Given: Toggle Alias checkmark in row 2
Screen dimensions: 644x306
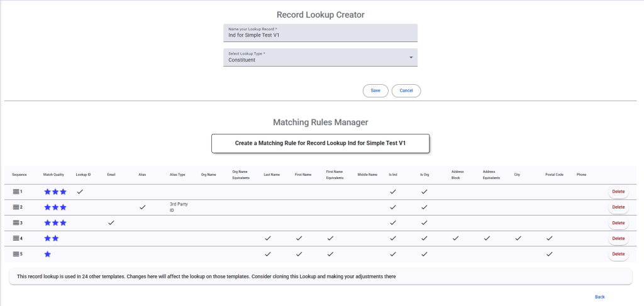Looking at the screenshot, I should [143, 207].
